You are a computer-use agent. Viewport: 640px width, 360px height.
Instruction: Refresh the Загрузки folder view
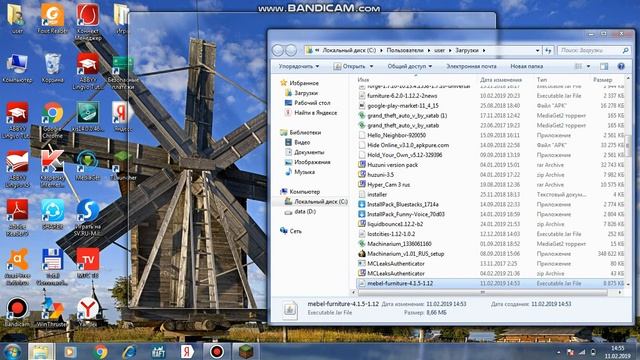[548, 50]
